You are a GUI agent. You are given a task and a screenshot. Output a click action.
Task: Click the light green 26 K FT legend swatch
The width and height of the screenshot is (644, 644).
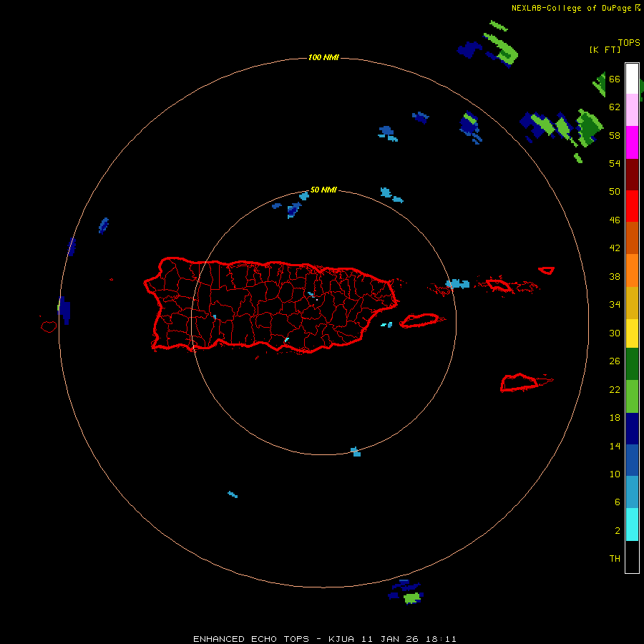tap(632, 396)
